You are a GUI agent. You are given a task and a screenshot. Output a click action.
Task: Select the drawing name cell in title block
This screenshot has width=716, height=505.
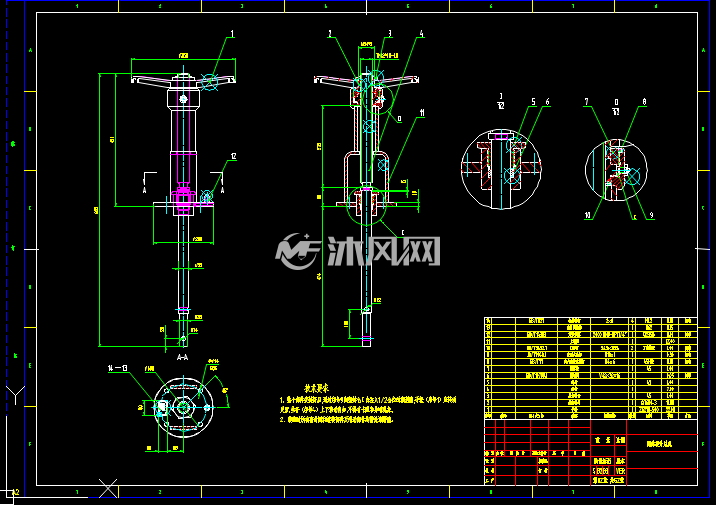tap(662, 443)
